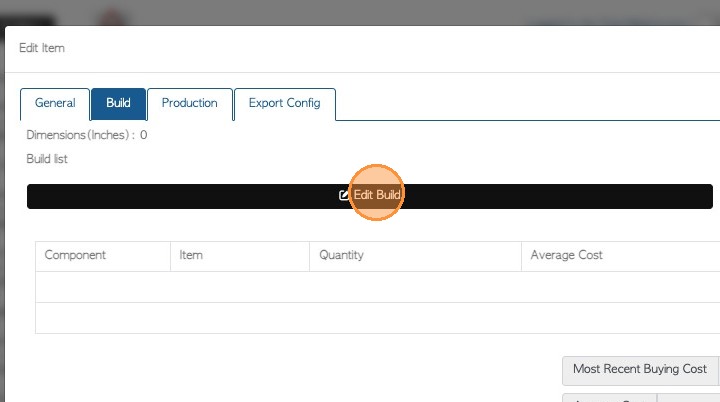Switch to the General tab
The width and height of the screenshot is (720, 402).
pos(55,104)
